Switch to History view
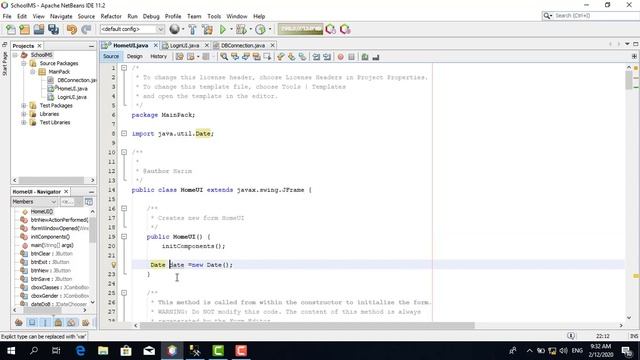 pos(158,57)
